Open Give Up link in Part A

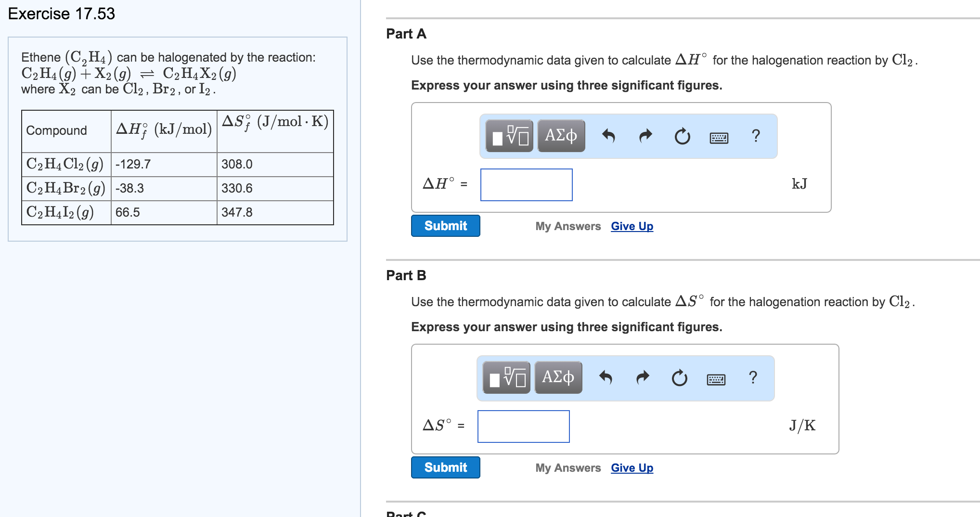(632, 226)
